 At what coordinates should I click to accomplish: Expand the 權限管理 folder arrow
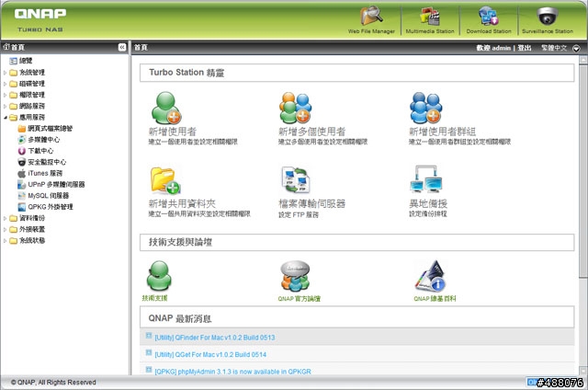pos(5,95)
